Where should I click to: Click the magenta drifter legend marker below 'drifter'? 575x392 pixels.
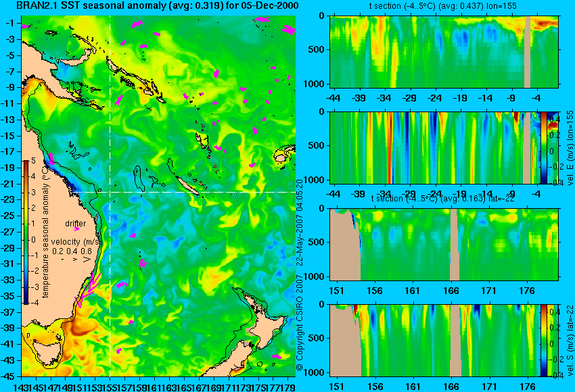[x=76, y=229]
